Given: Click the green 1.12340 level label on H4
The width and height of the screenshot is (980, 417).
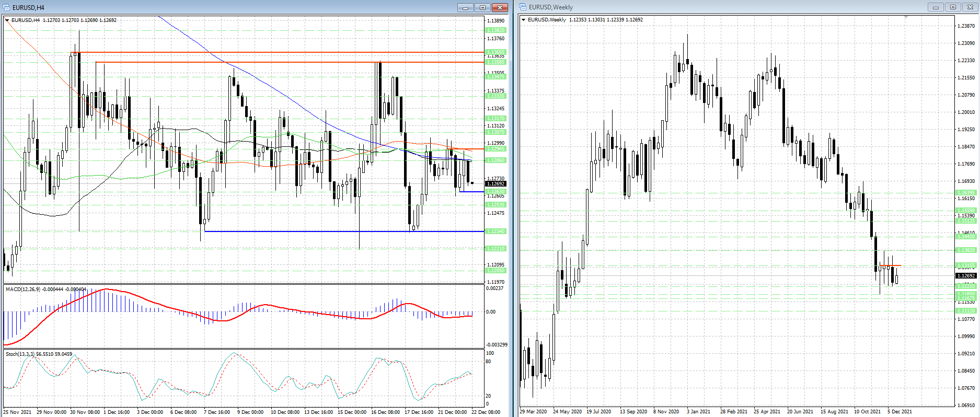Looking at the screenshot, I should (x=495, y=231).
